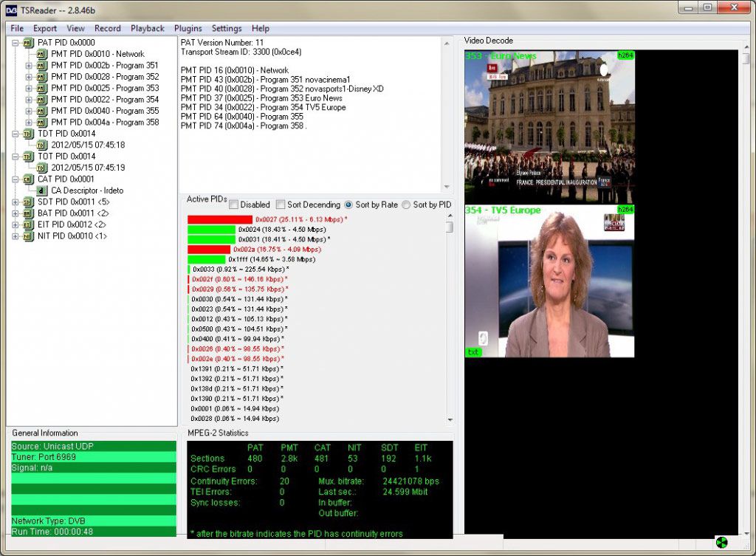The width and height of the screenshot is (756, 556).
Task: Select PID row 0x0031 (18.41%)
Action: coord(259,240)
